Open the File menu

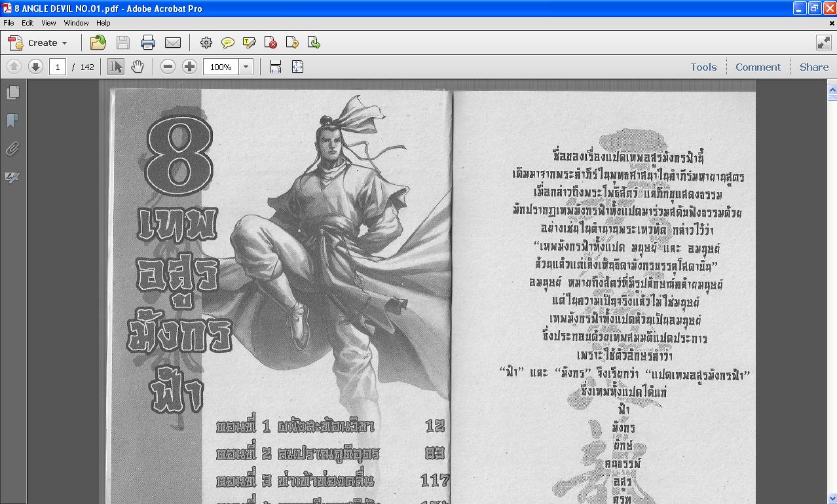click(9, 23)
